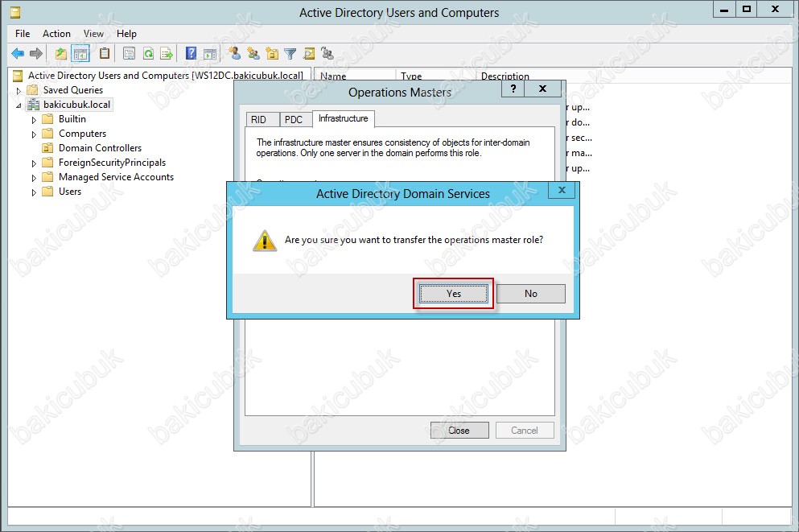
Task: Click the Export List toolbar icon
Action: click(166, 53)
